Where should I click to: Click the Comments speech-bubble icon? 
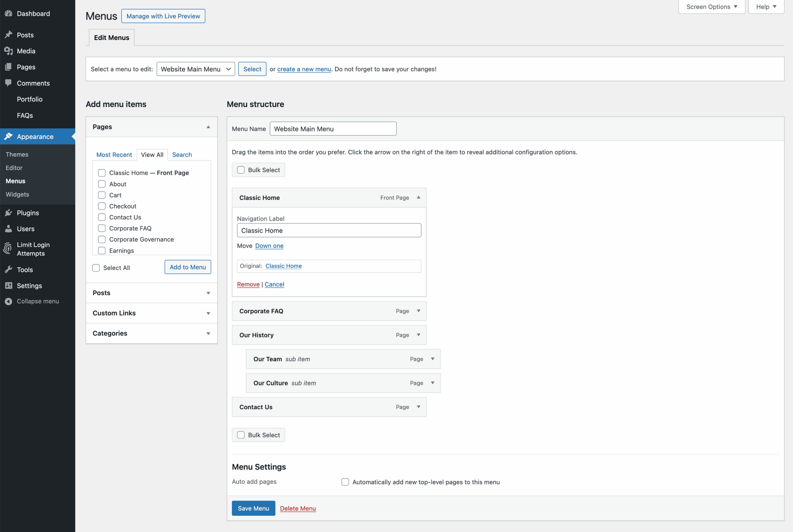pos(9,83)
